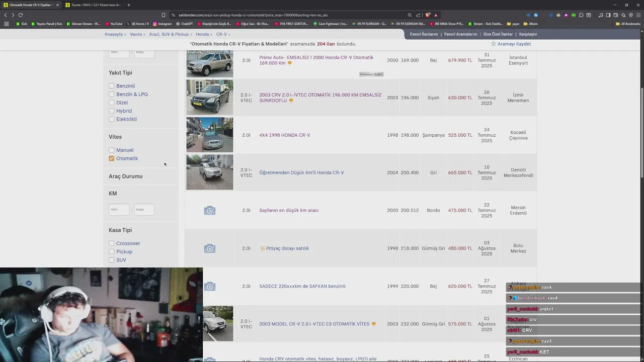Click the KM max input field
The image size is (644, 362).
pos(144,209)
